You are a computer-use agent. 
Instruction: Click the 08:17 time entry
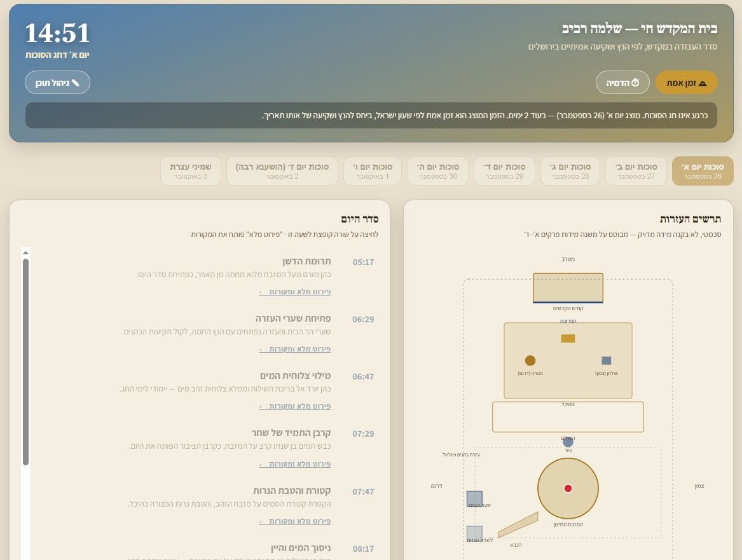pos(363,549)
